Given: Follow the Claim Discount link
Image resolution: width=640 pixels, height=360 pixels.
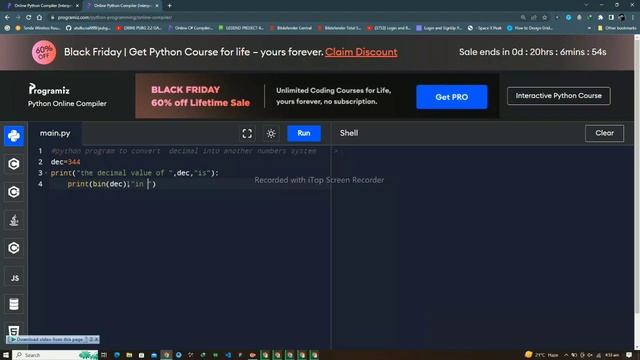Looking at the screenshot, I should [x=361, y=52].
